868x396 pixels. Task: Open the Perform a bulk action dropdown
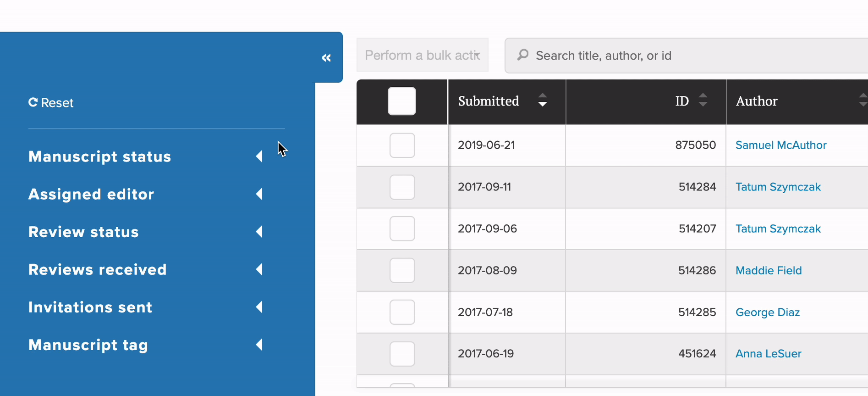pos(423,55)
